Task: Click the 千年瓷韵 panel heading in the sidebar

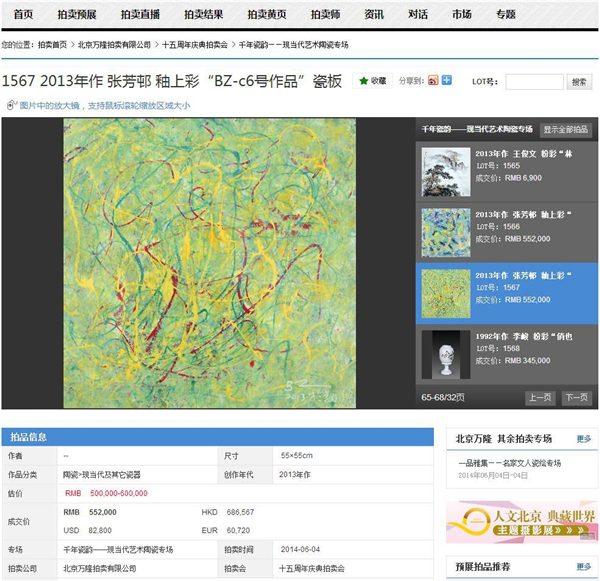Action: (x=477, y=129)
